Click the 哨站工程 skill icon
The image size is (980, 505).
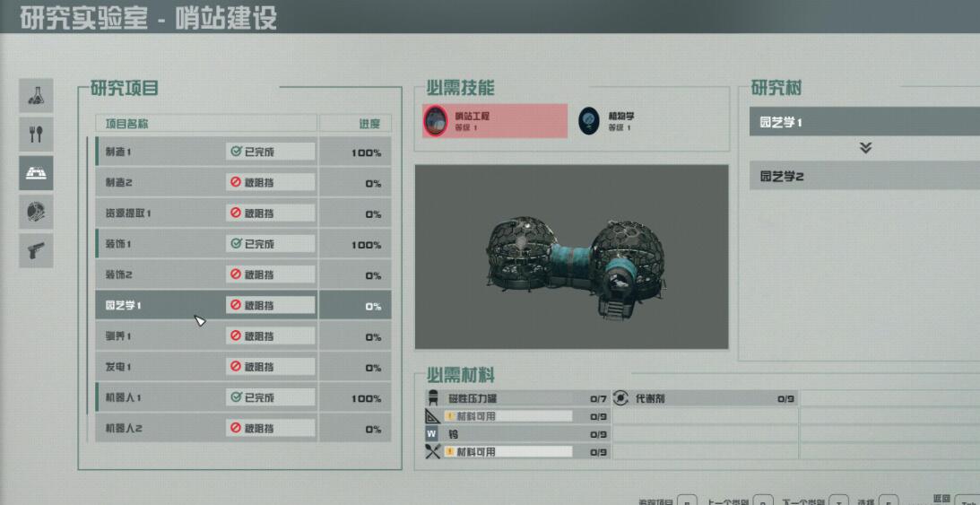point(436,120)
